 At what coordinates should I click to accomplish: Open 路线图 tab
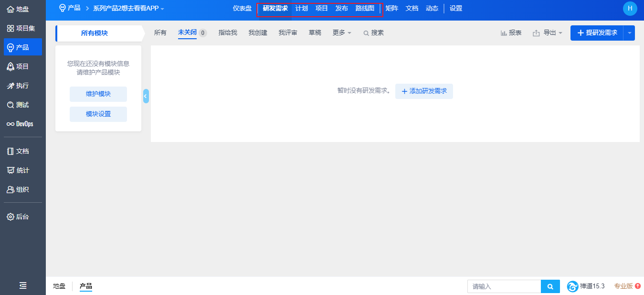(365, 9)
